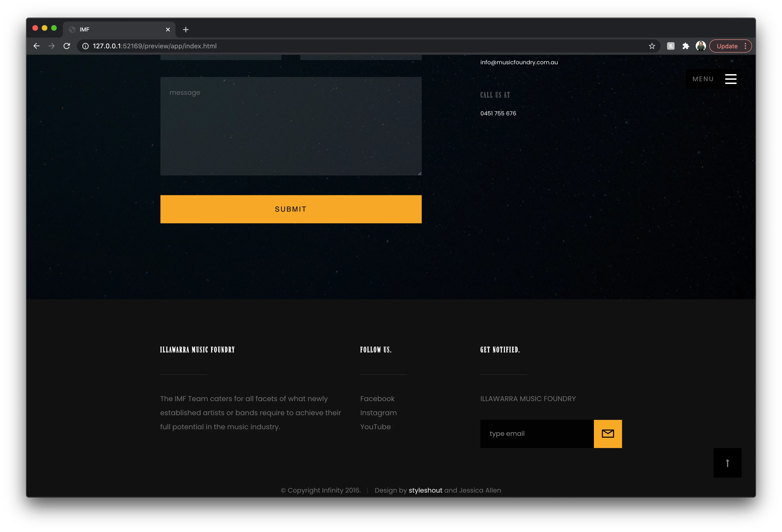
Task: Focus the type email field
Action: point(537,434)
